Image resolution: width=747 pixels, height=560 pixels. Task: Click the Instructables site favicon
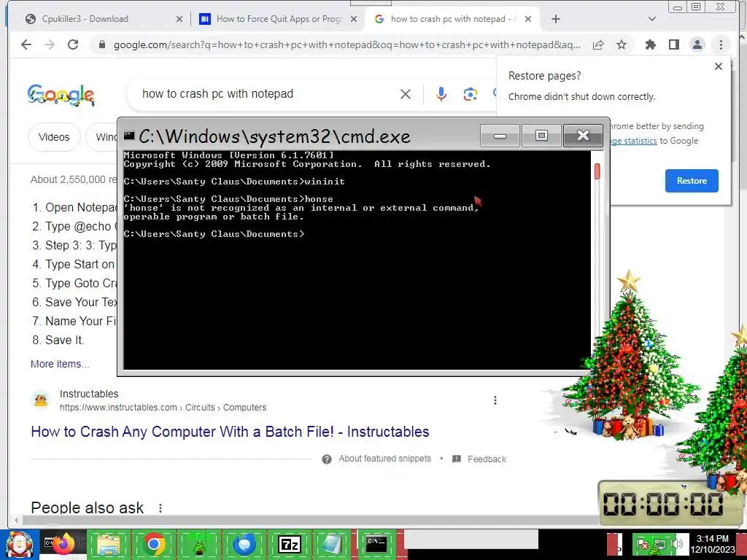tap(41, 400)
